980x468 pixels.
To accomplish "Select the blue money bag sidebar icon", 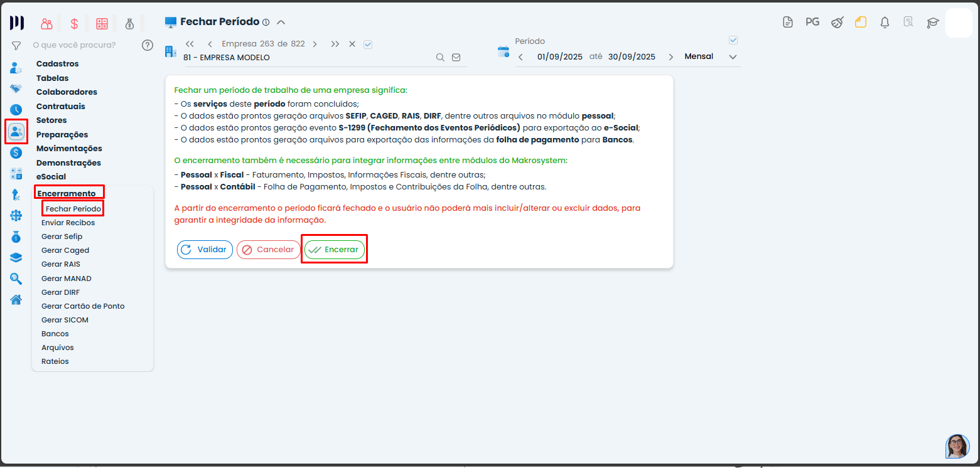I will (16, 237).
